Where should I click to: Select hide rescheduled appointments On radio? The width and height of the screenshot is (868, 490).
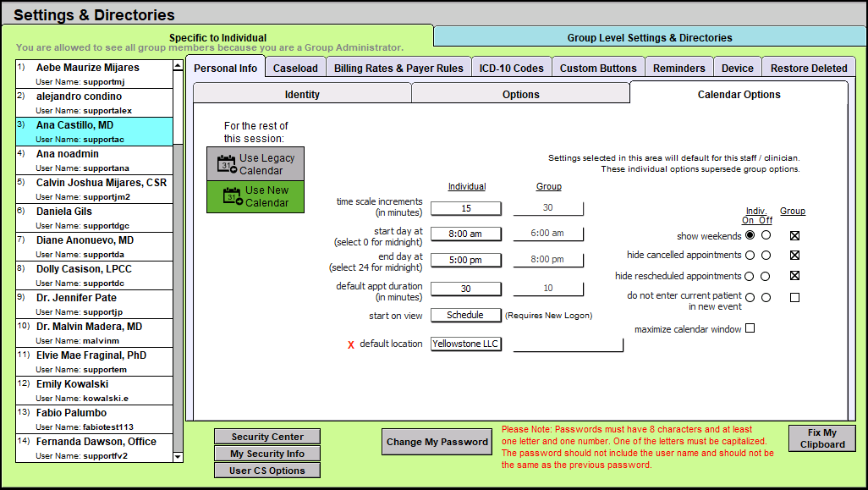750,276
